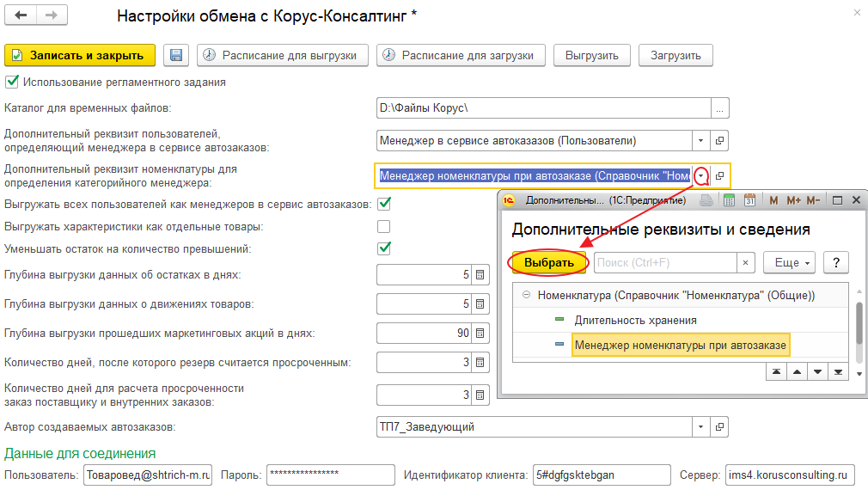The height and width of the screenshot is (490, 868).
Task: Go back with the left arrow button
Action: click(x=21, y=15)
